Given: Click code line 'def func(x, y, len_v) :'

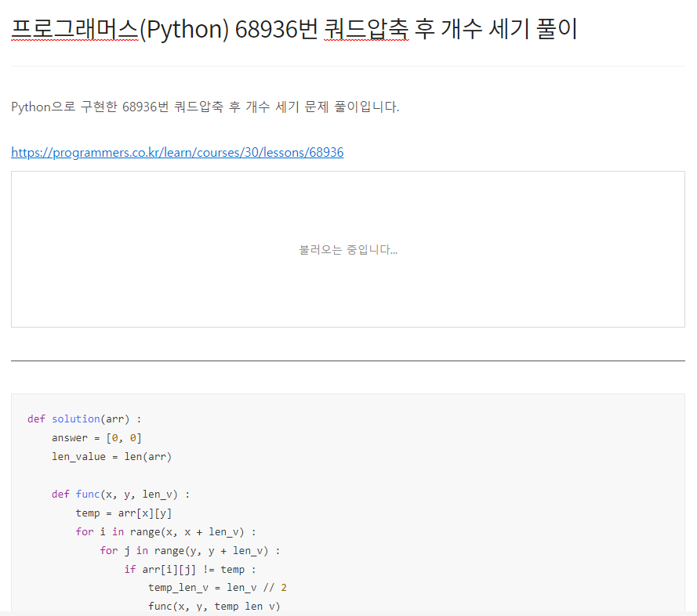Looking at the screenshot, I should (121, 495).
